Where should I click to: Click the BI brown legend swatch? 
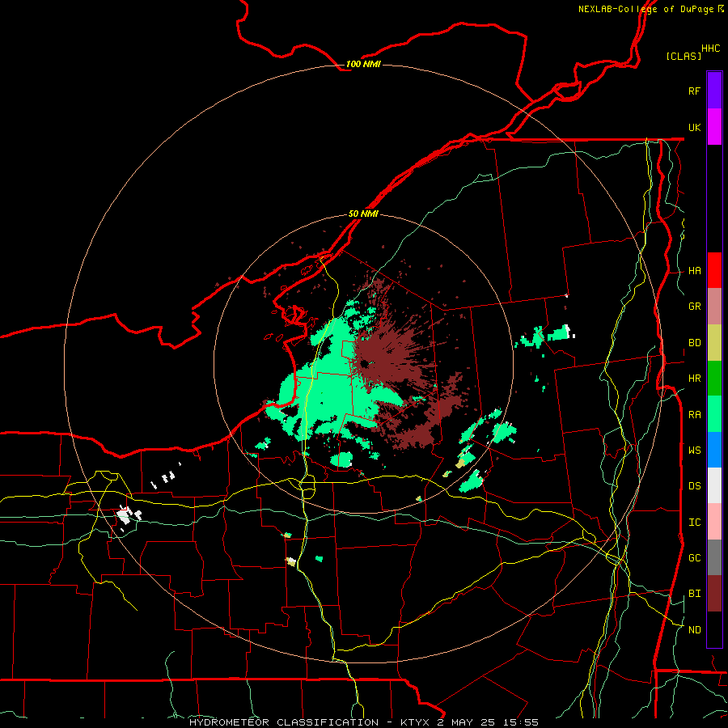[714, 594]
